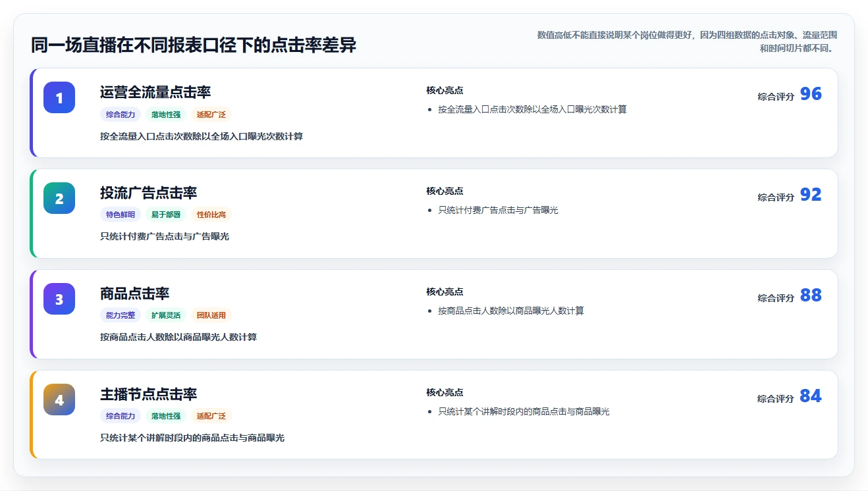
Task: Click the score value 92
Action: coord(811,195)
